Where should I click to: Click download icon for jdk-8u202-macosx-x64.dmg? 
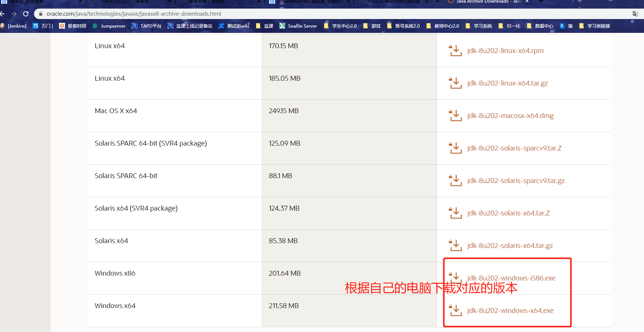[455, 115]
